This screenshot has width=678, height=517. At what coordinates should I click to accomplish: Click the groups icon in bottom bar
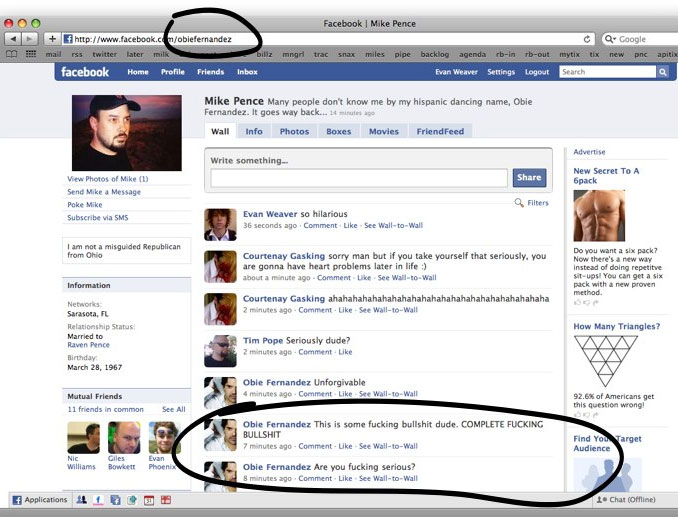pyautogui.click(x=132, y=500)
